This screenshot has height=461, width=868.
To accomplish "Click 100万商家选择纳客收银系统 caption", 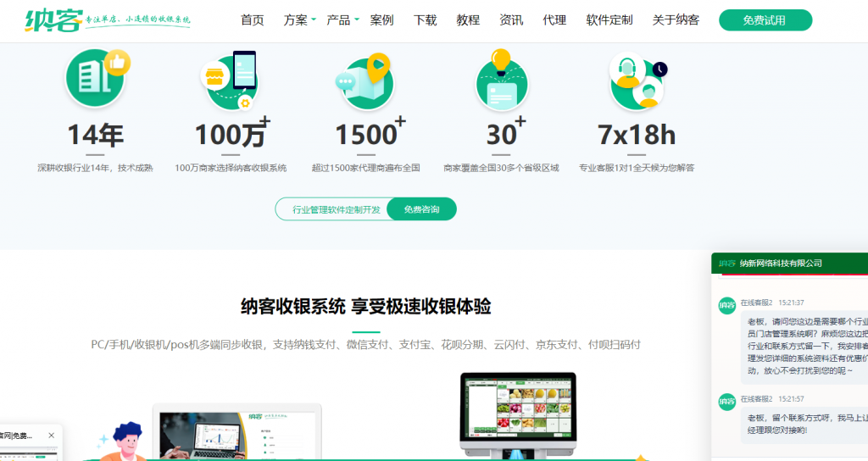I will [x=231, y=168].
